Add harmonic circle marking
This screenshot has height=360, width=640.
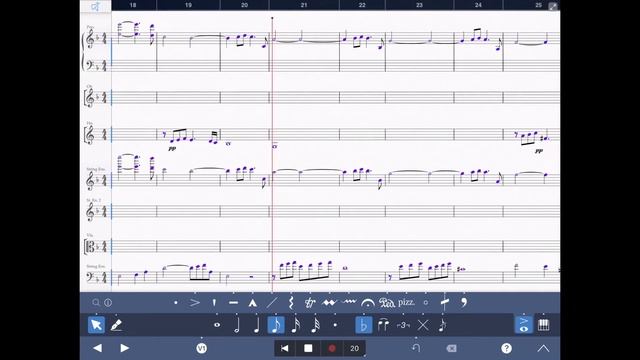coord(426,303)
